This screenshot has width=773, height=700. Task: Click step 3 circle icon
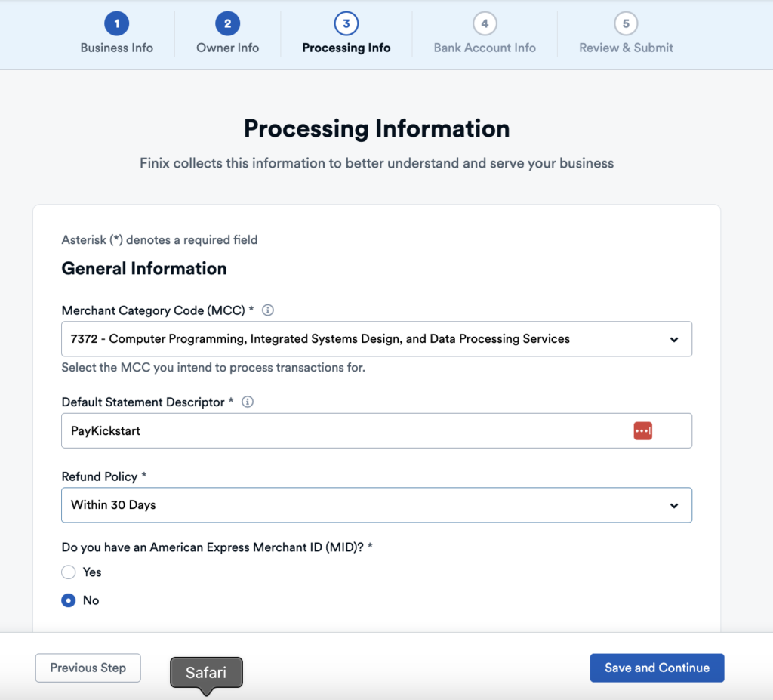[x=346, y=24]
